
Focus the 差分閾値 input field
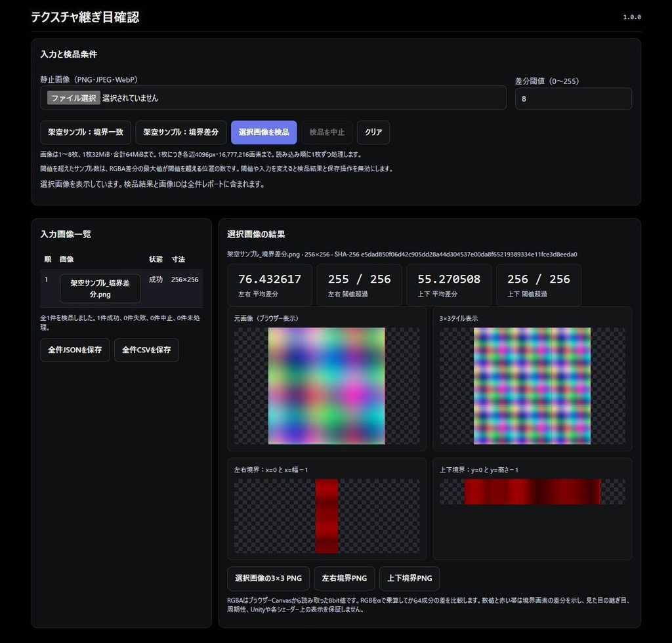573,98
